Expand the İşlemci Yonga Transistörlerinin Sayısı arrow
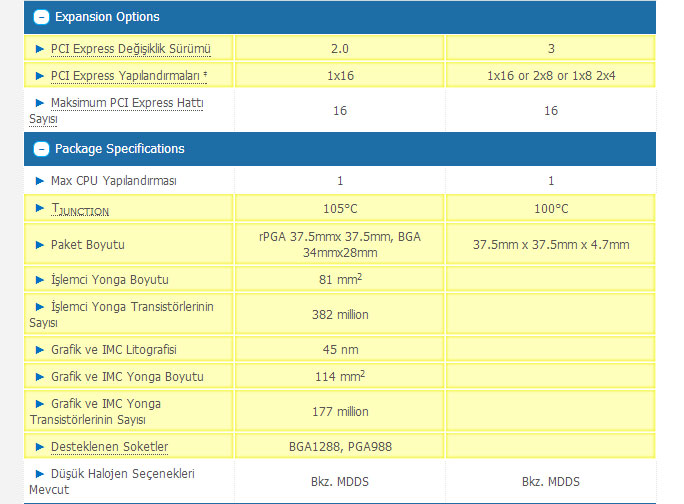Screen dimensions: 684x504 (40, 307)
